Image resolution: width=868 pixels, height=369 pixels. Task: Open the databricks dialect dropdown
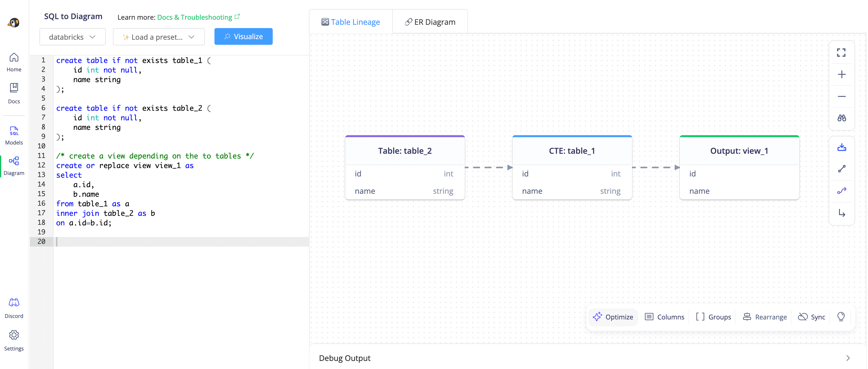(x=73, y=37)
